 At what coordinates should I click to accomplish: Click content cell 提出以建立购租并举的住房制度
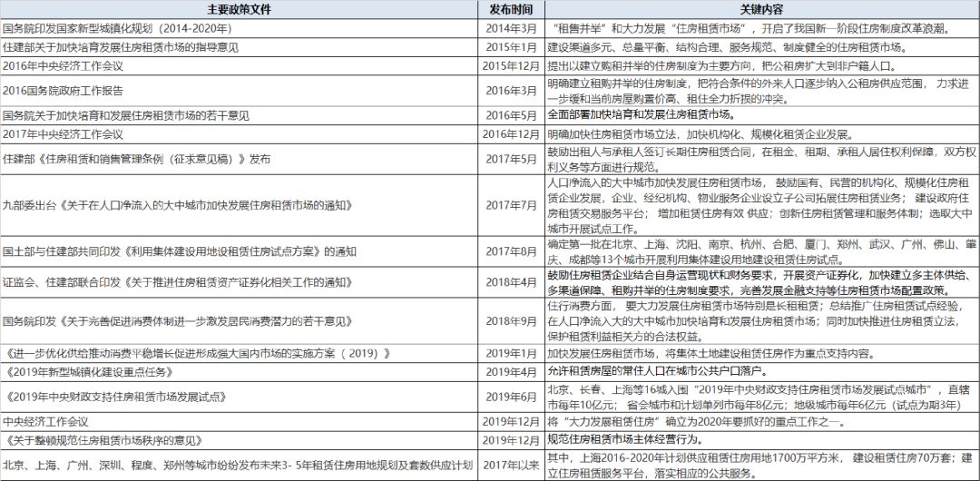tap(762, 66)
